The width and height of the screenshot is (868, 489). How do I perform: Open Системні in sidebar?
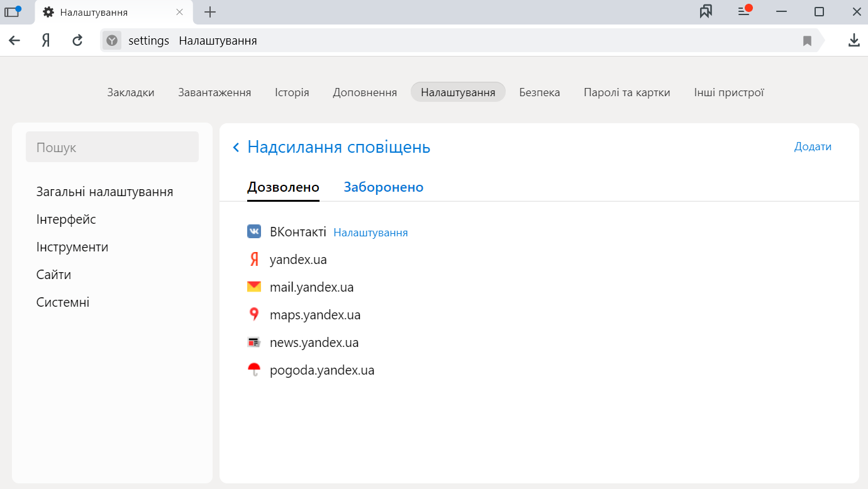pyautogui.click(x=63, y=302)
